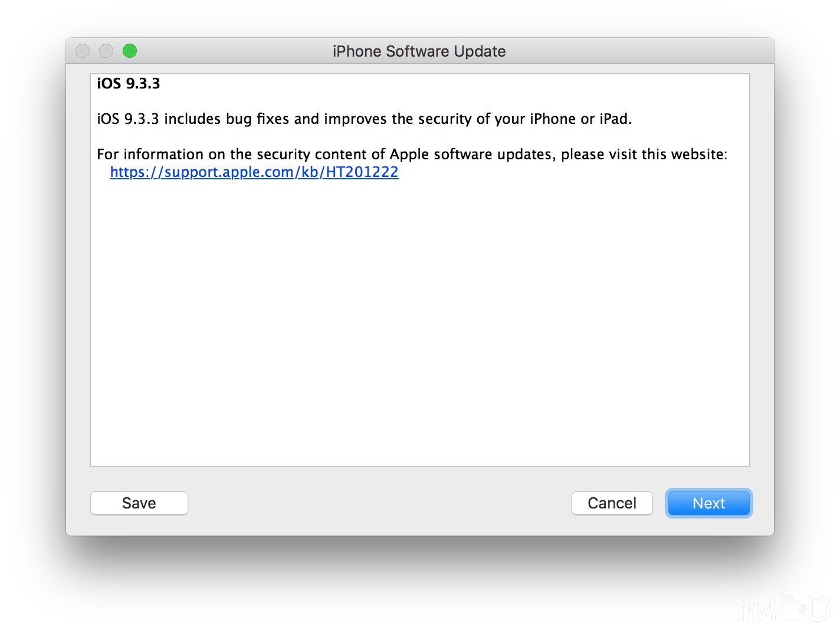
Task: Click the iPhone Software Update title bar
Action: click(x=419, y=51)
